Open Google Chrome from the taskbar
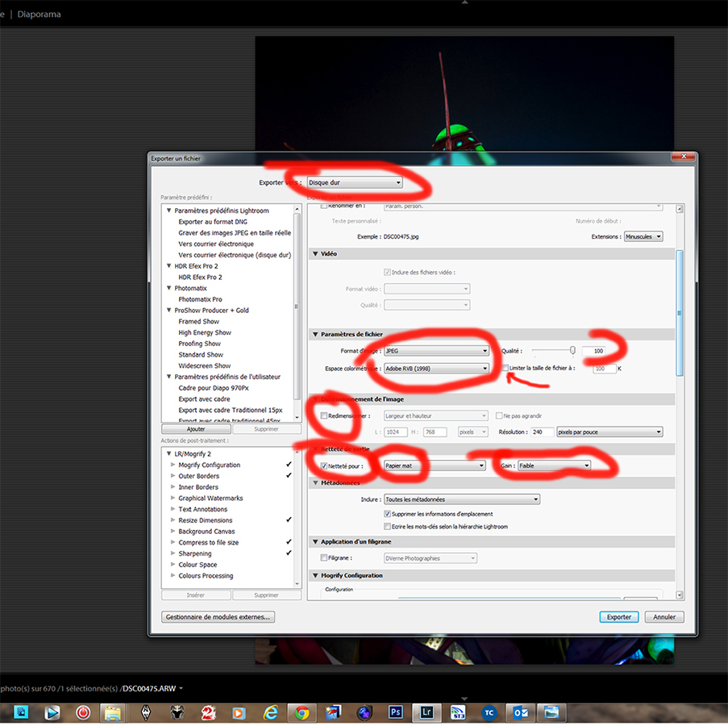Screen dimensions: 728x726 [302, 712]
